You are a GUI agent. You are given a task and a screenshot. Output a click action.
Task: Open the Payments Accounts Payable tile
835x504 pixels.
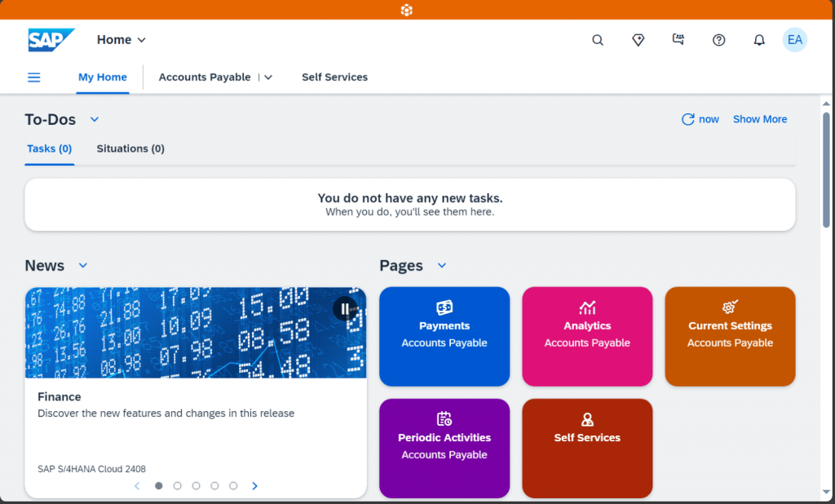444,336
